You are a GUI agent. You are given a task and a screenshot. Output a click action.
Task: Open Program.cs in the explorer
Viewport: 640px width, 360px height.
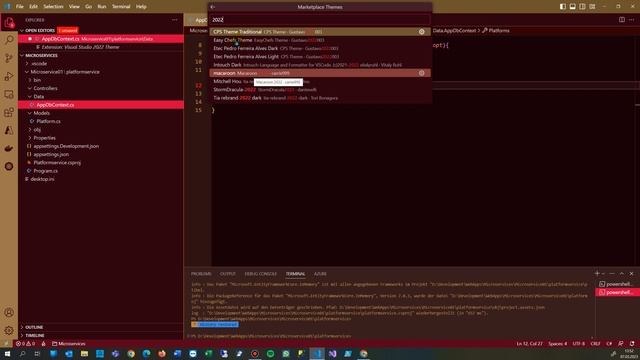pos(46,171)
